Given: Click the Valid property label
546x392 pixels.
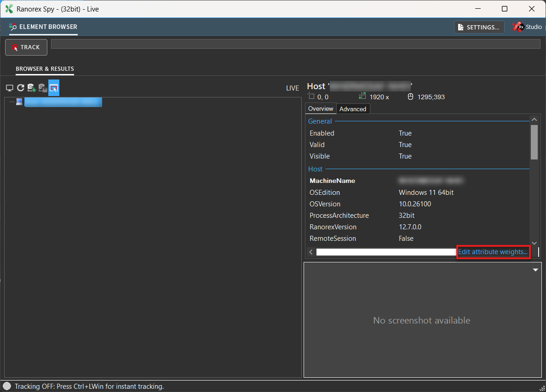Looking at the screenshot, I should tap(317, 145).
